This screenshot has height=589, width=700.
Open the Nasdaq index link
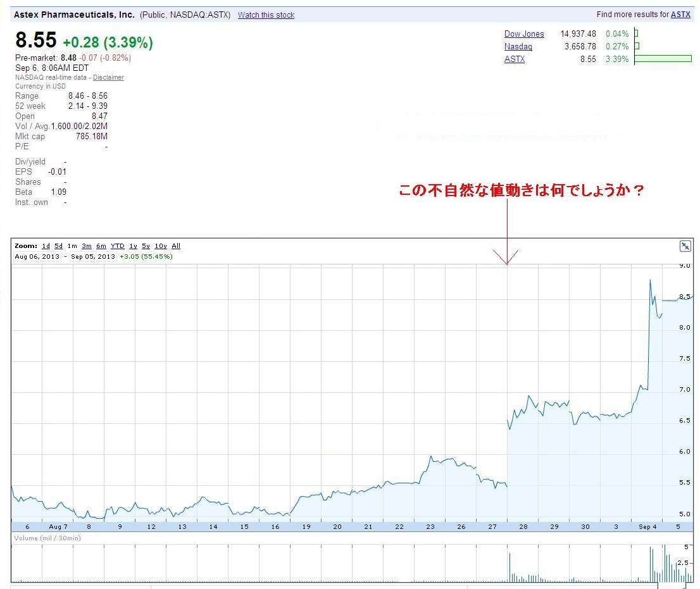(x=518, y=46)
